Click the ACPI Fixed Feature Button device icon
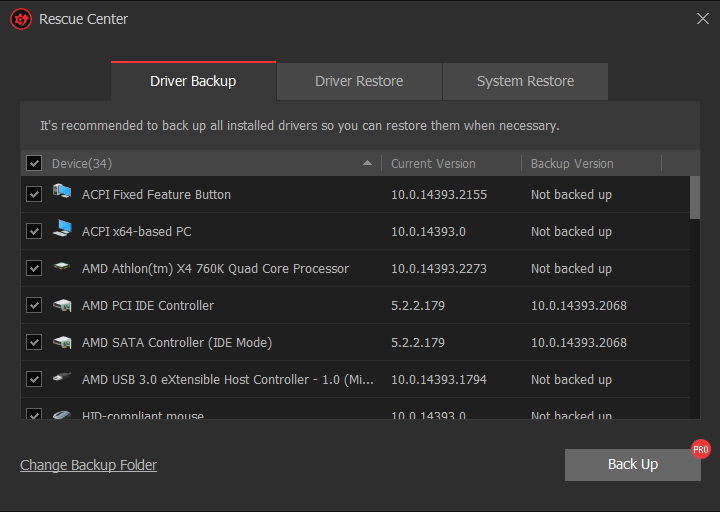 tap(62, 191)
